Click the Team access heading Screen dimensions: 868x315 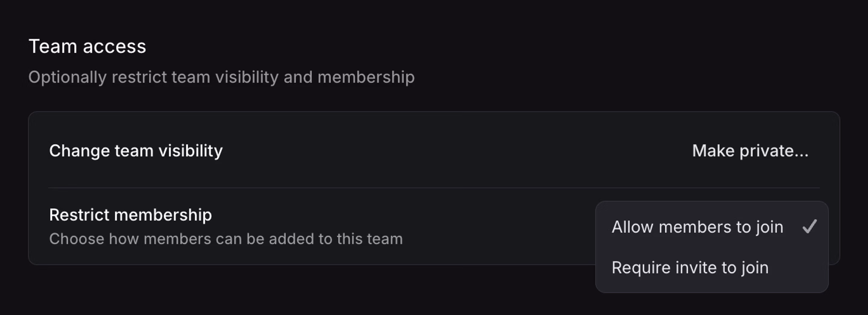88,46
